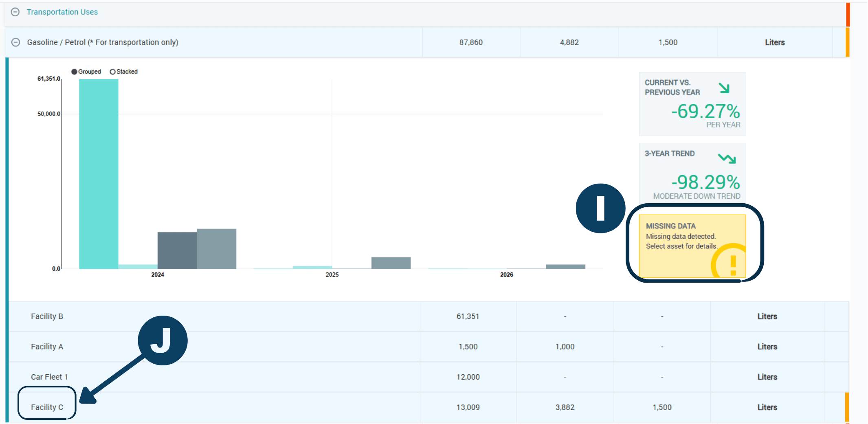Select the Facility B row
This screenshot has height=424, width=868.
[x=429, y=316]
